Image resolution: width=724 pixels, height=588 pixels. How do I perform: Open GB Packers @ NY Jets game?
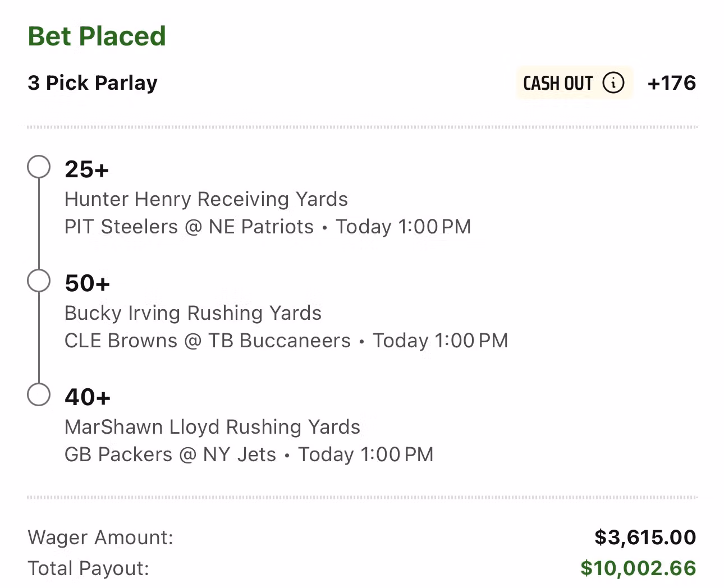(171, 454)
